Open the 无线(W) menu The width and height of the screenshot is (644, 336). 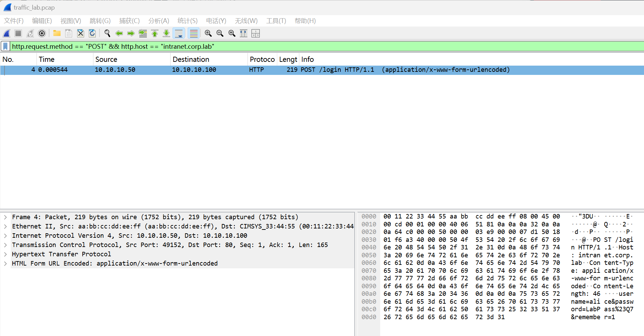(246, 21)
